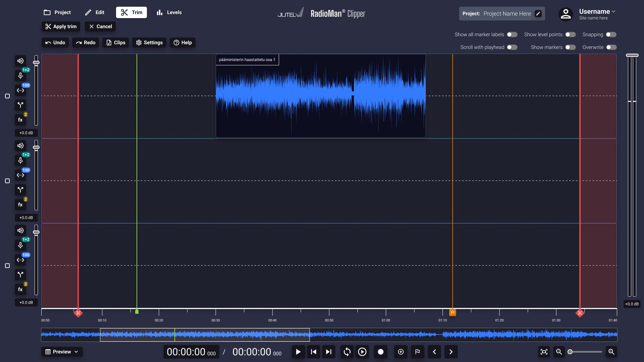
Task: Skip to the end of the timeline
Action: 329,352
